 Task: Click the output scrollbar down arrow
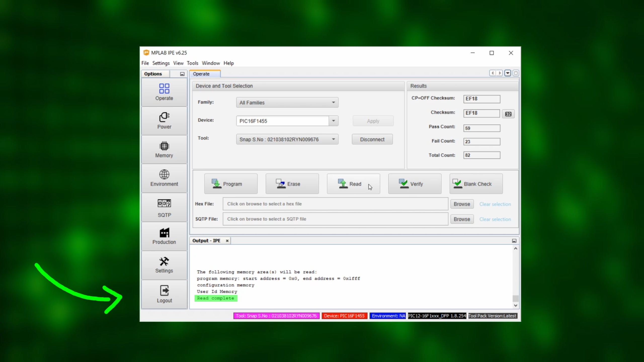coord(515,305)
